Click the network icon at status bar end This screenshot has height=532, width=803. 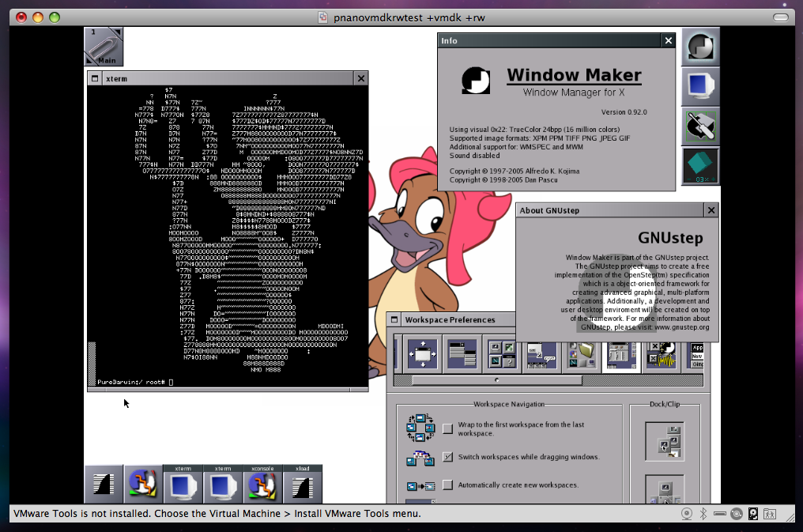coord(770,514)
